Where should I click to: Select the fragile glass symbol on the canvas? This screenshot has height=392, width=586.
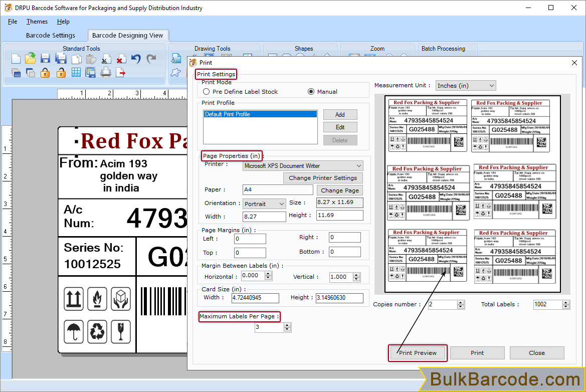click(121, 331)
